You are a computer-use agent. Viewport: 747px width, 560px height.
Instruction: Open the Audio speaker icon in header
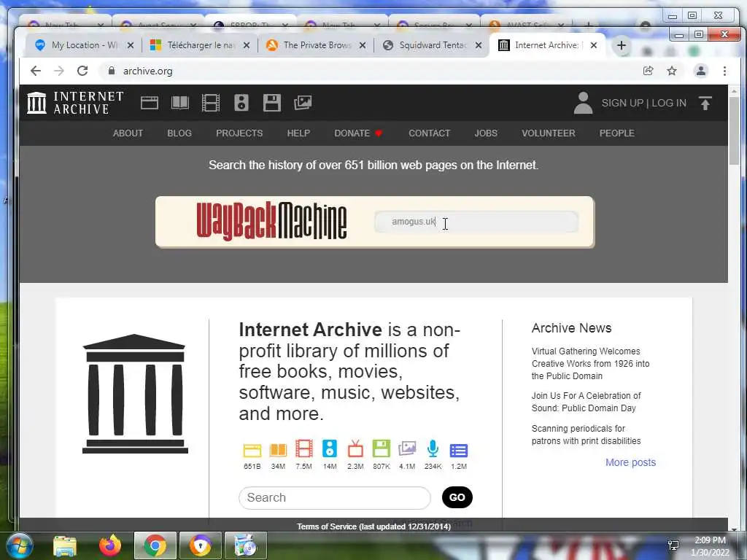[x=241, y=103]
